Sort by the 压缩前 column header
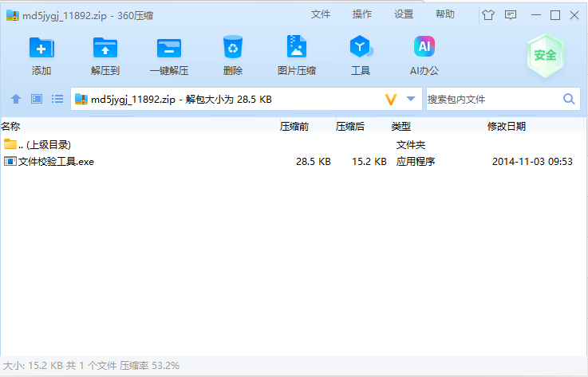 tap(294, 127)
